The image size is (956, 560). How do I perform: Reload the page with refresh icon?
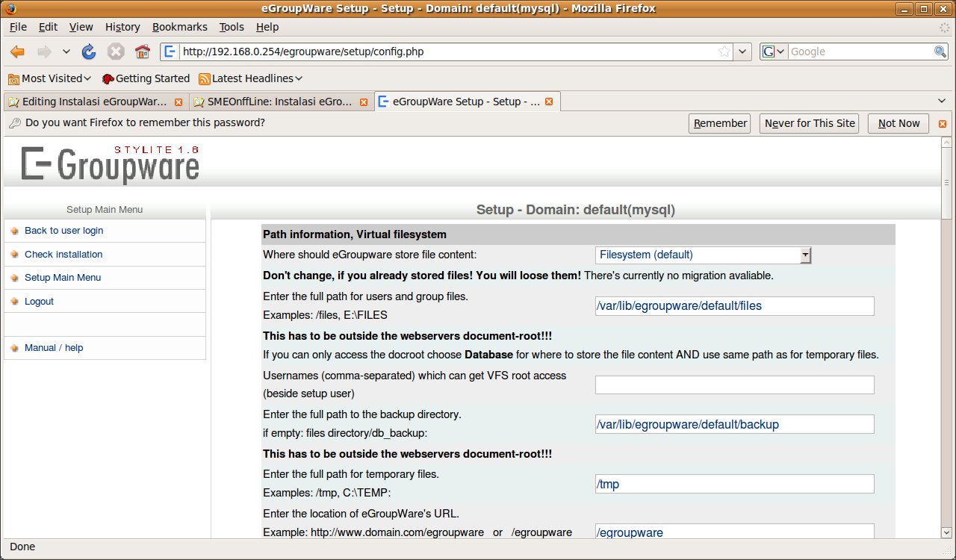tap(89, 52)
